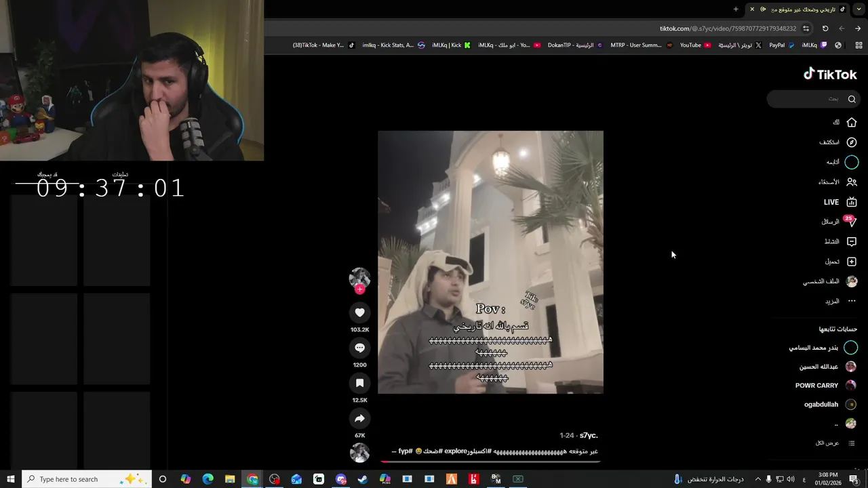
Task: Click the video progress bar
Action: pos(490,462)
